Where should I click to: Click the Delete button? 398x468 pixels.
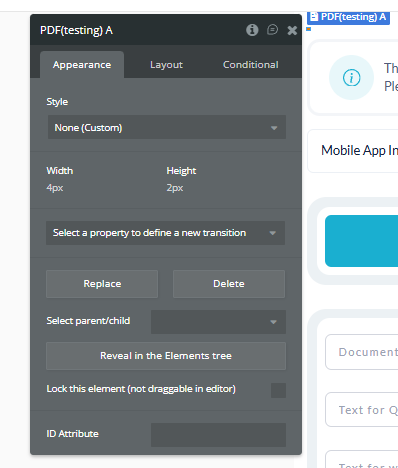click(229, 284)
